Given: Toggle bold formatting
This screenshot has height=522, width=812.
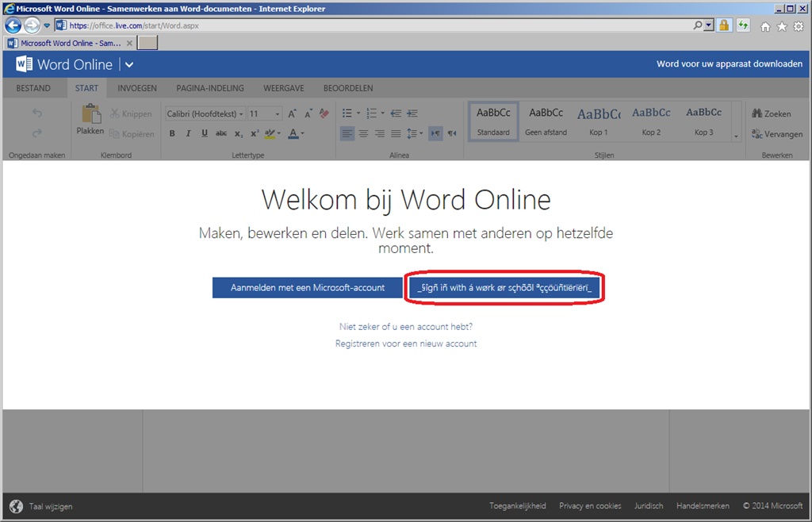Looking at the screenshot, I should (x=172, y=133).
